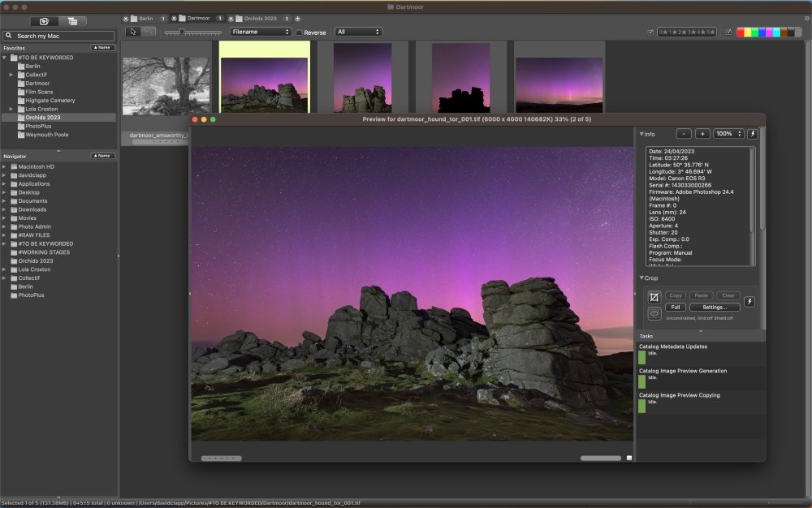
Task: Click the Full crop button
Action: click(676, 308)
